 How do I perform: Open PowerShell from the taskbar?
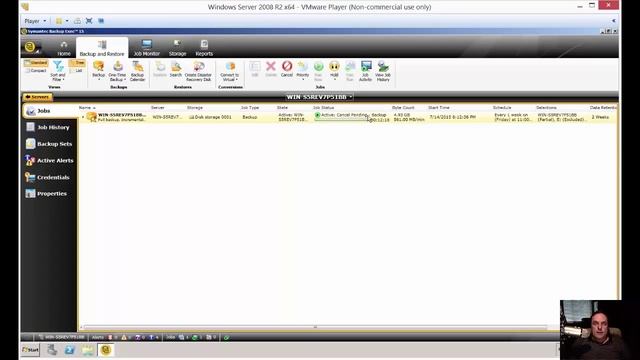pyautogui.click(x=70, y=350)
